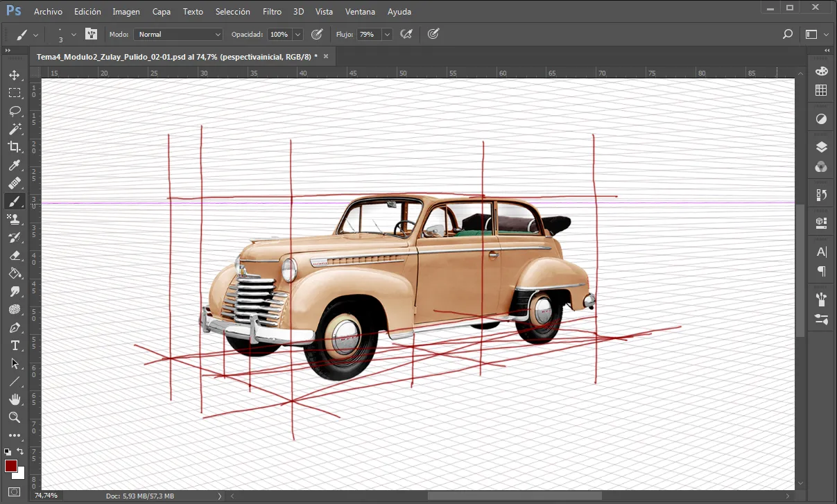This screenshot has width=837, height=504.
Task: Open the status bar info arrow menu
Action: (220, 496)
